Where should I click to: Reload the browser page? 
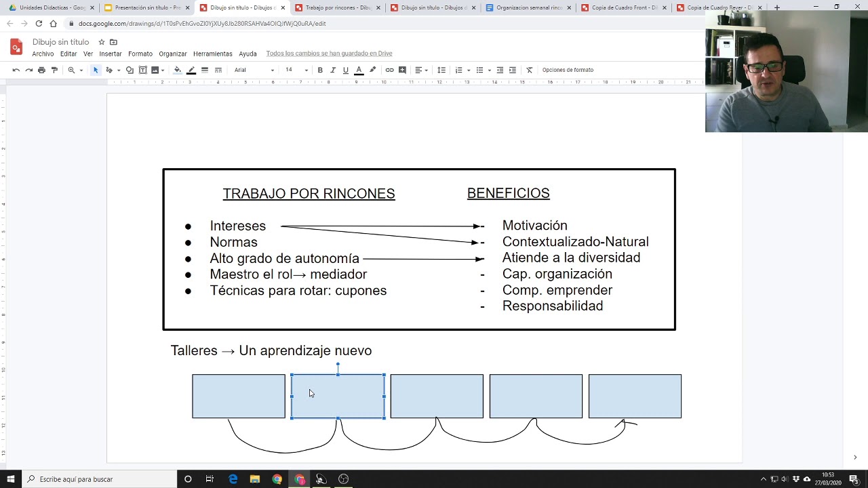[39, 23]
